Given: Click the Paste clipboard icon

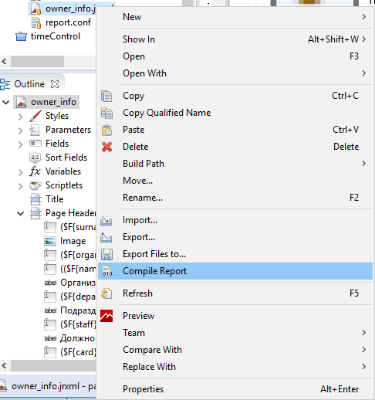Looking at the screenshot, I should point(107,130).
